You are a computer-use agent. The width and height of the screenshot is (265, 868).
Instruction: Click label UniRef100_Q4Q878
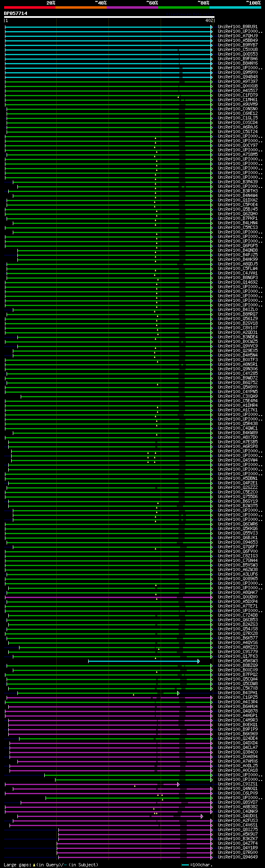pos(238,711)
